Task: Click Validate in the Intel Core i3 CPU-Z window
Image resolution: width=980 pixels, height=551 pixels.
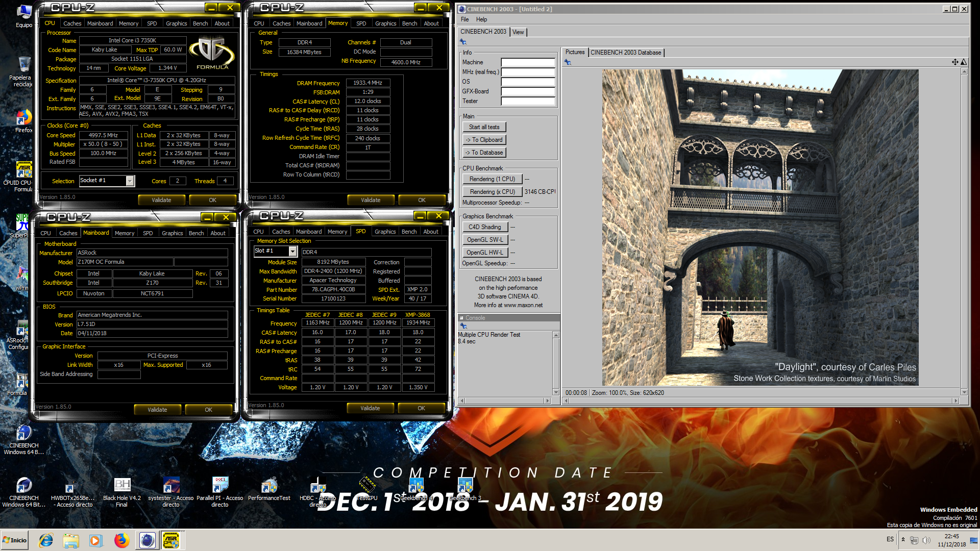Action: [161, 200]
